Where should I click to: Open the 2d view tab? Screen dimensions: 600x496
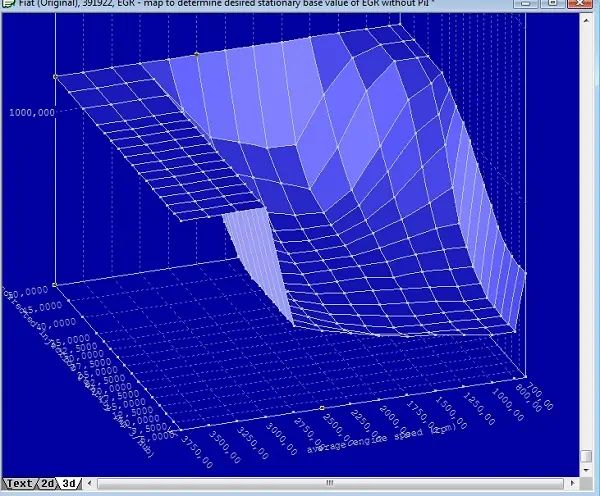coord(48,484)
